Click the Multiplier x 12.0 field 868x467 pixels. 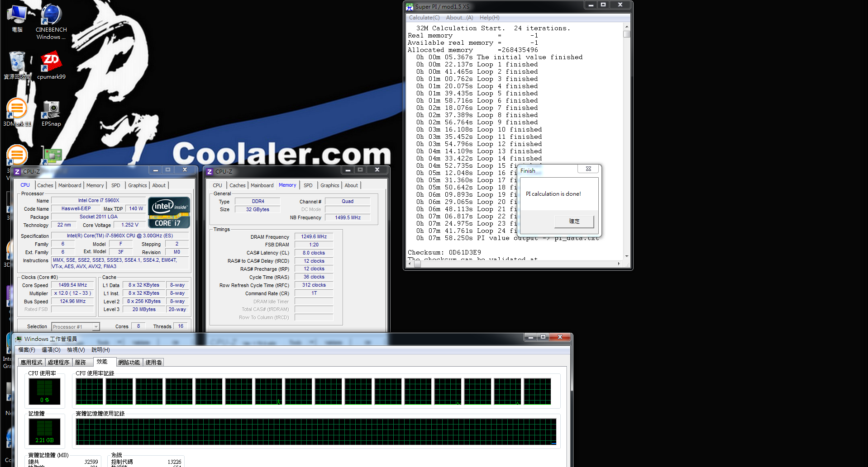click(x=72, y=293)
